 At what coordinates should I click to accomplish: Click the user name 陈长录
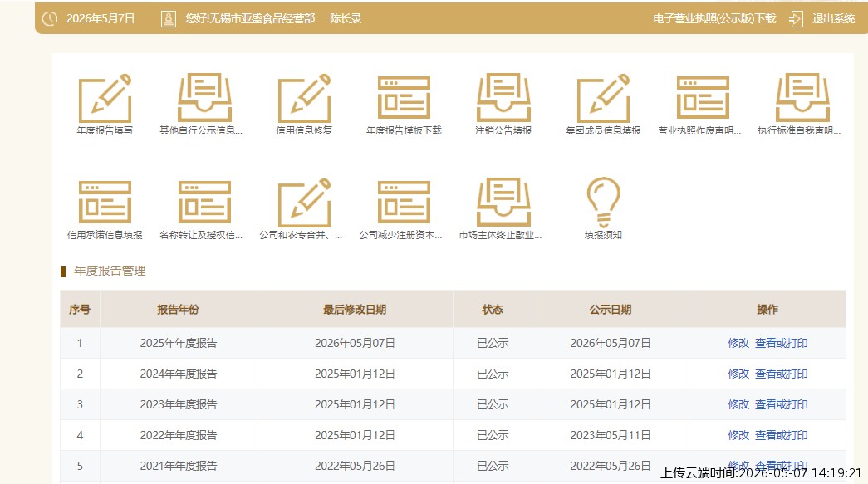(346, 19)
